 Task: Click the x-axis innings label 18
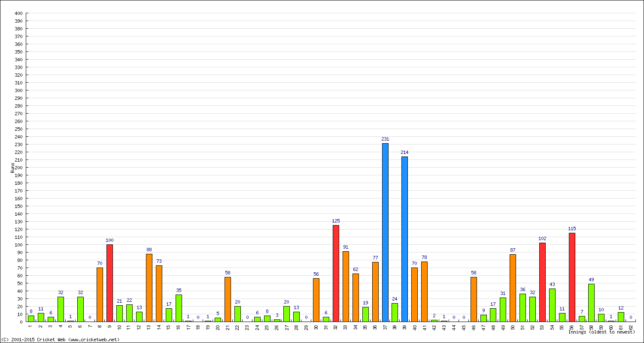click(198, 327)
